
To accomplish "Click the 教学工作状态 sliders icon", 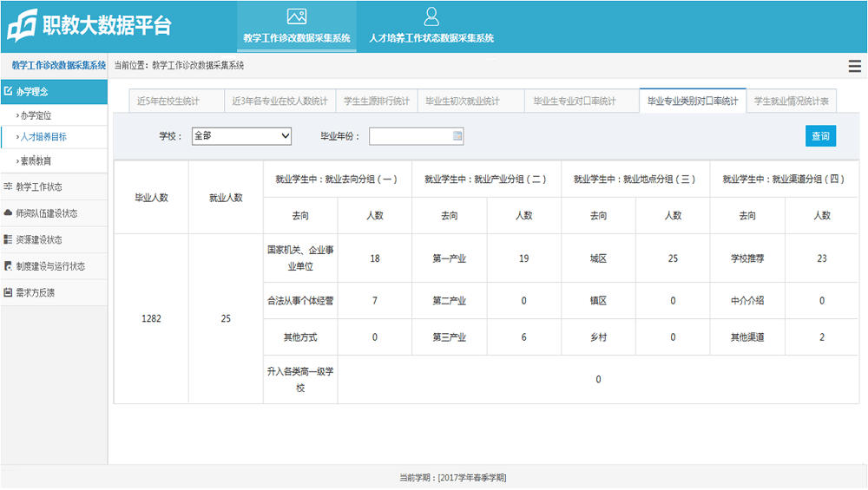I will 8,186.
